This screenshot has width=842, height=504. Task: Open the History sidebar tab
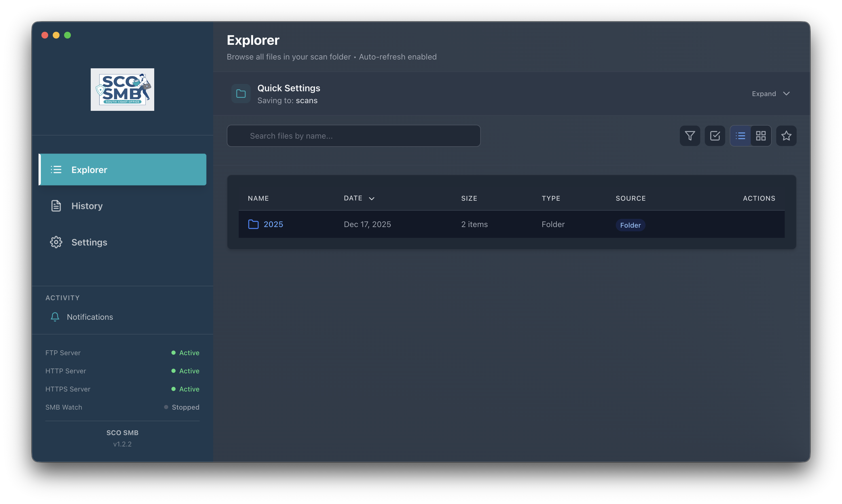point(123,206)
